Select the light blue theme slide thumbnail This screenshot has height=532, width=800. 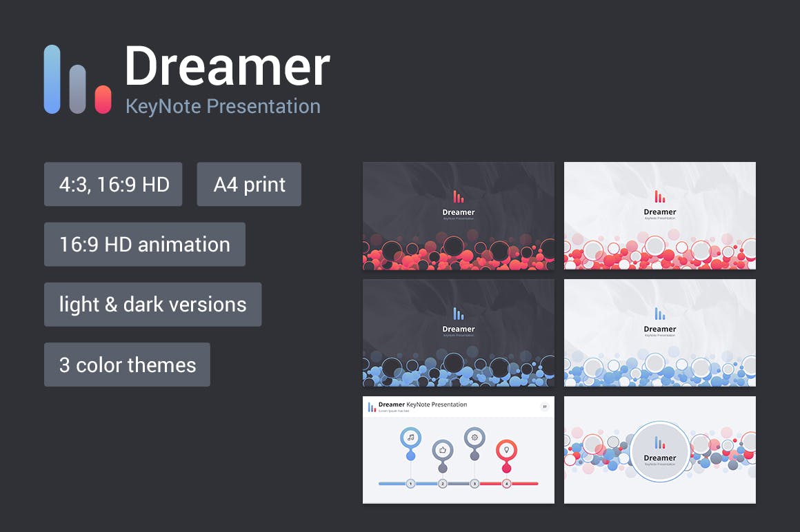[659, 333]
